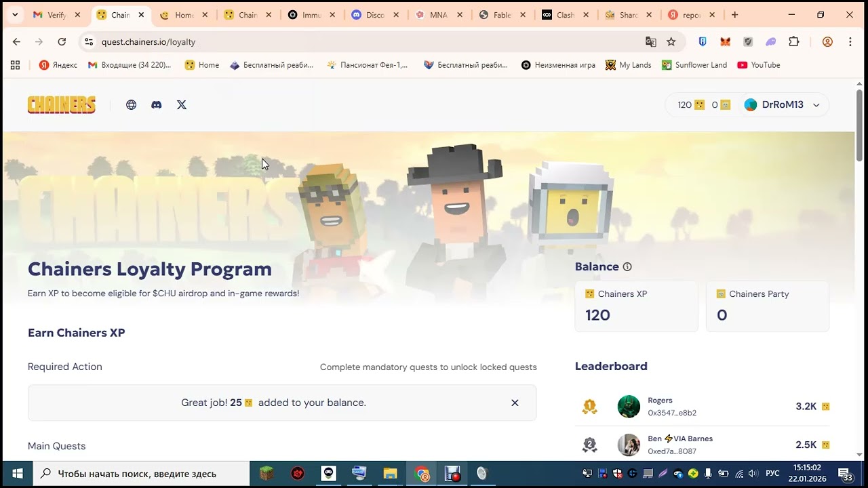This screenshot has width=868, height=488.
Task: Click the Balance info icon
Action: pyautogui.click(x=627, y=267)
